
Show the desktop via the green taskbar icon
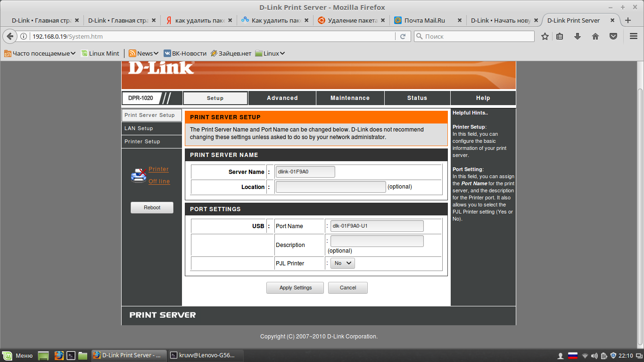tap(43, 355)
